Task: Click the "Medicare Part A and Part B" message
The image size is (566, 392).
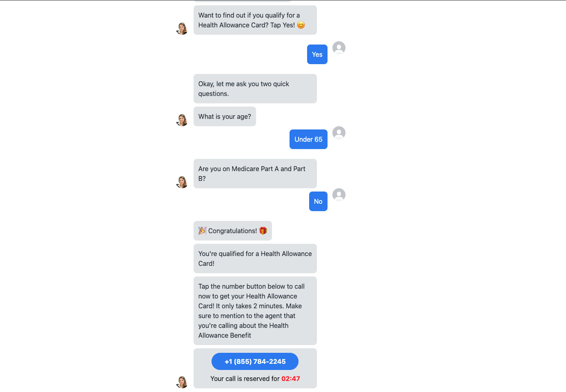Action: 255,174
